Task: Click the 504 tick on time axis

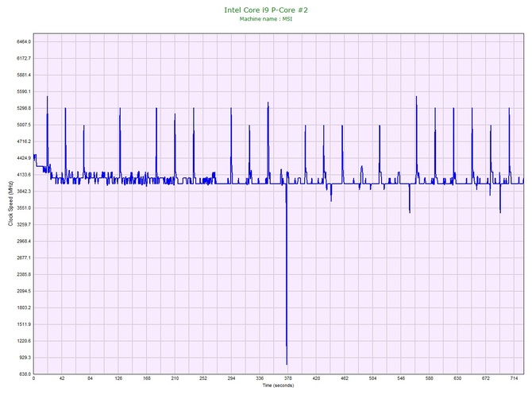Action: coord(372,378)
